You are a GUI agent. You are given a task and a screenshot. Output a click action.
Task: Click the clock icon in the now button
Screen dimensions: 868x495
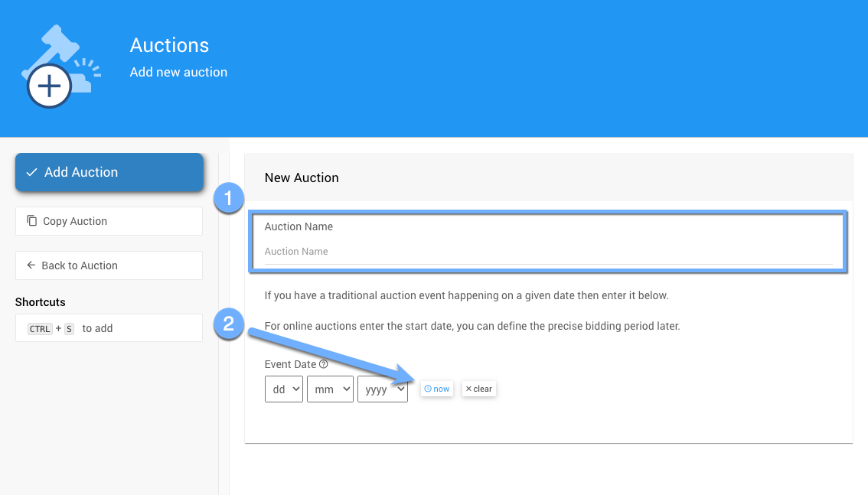point(428,389)
